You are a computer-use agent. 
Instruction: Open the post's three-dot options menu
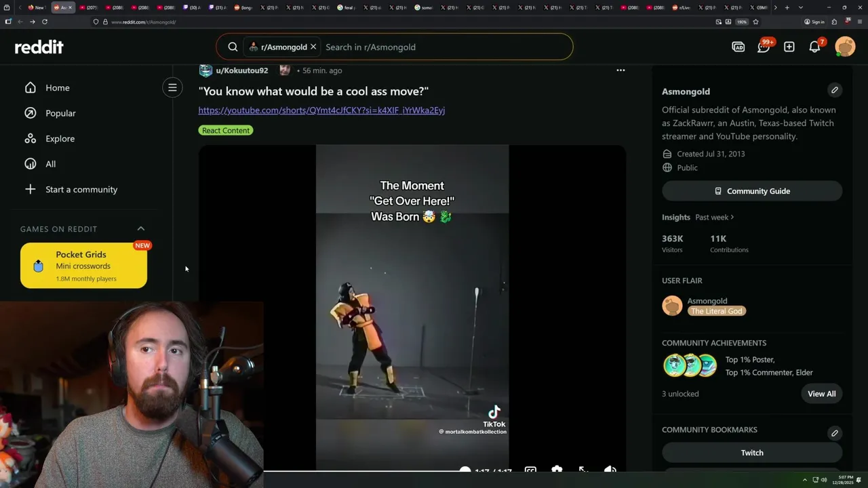(x=620, y=70)
